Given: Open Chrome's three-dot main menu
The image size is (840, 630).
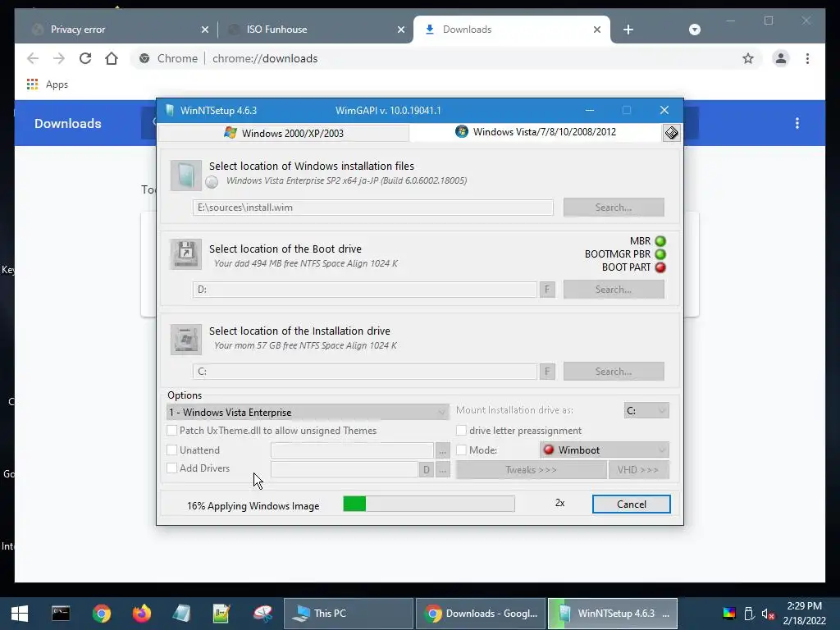Looking at the screenshot, I should click(807, 58).
